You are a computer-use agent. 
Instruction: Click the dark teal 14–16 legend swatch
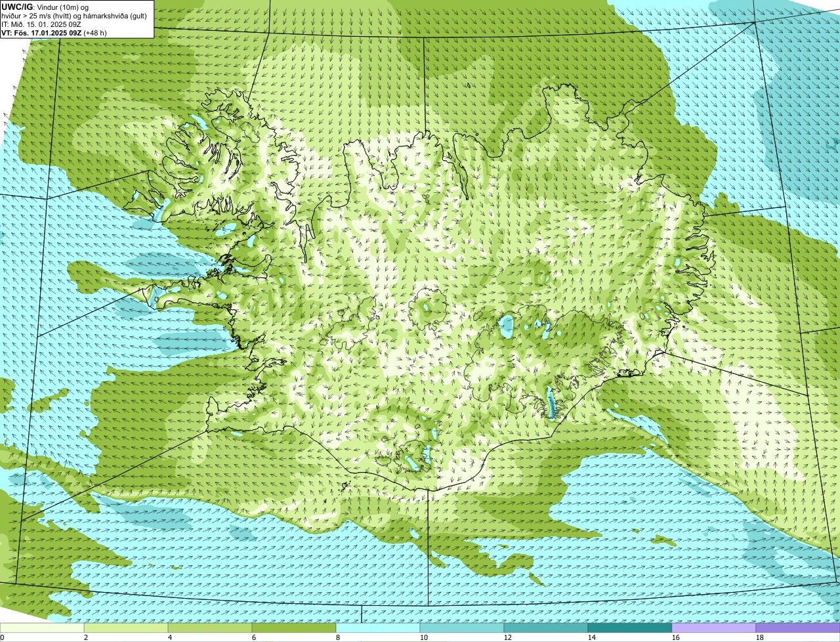point(630,628)
